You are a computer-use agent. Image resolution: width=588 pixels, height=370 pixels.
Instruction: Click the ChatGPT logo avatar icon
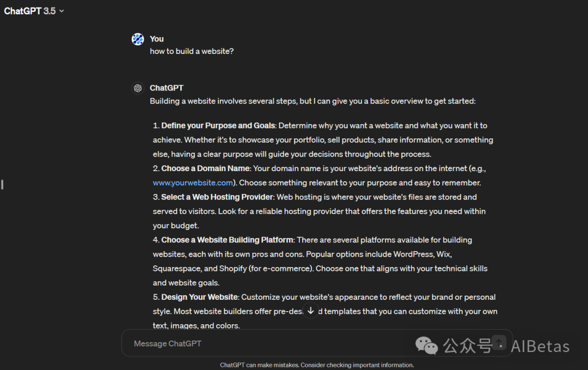[x=138, y=88]
